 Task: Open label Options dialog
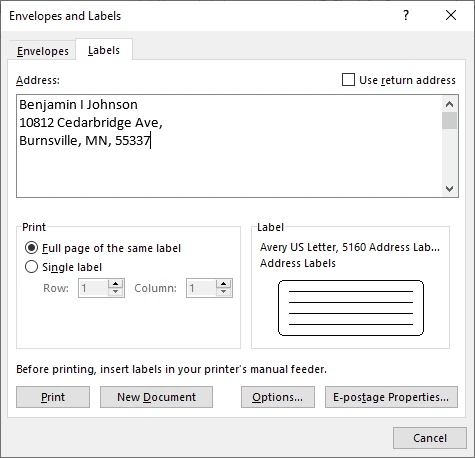point(278,397)
